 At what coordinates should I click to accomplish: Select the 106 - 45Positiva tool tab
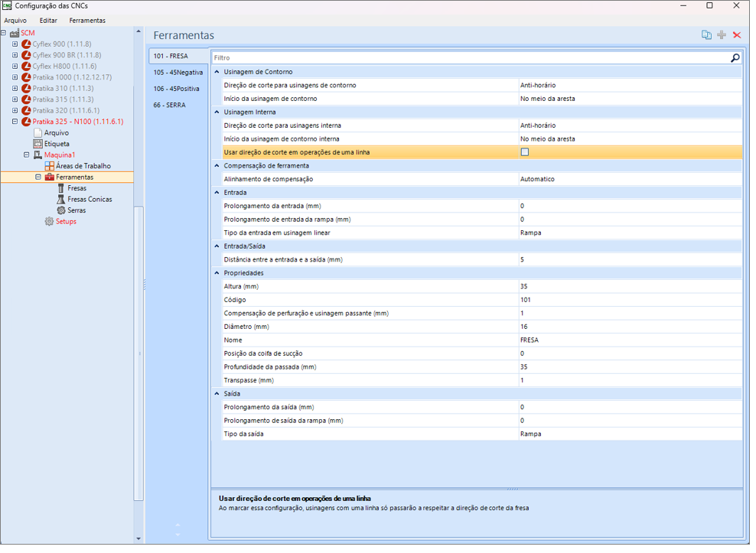click(x=180, y=89)
